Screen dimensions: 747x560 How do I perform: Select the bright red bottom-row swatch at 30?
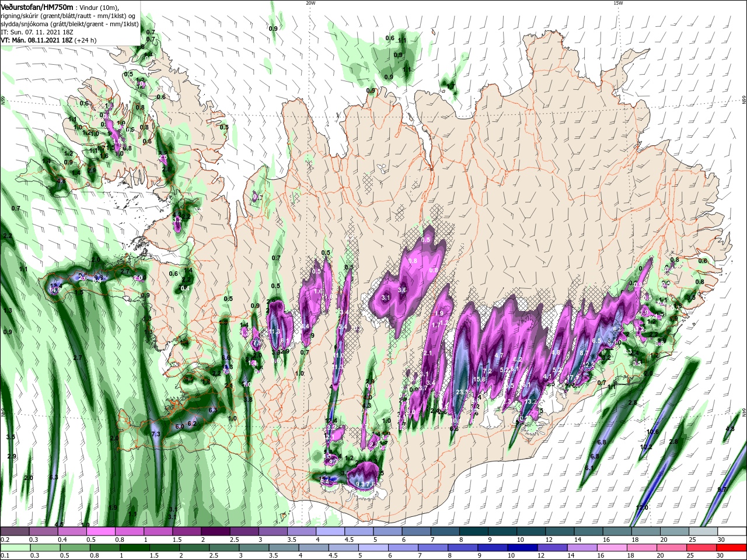pyautogui.click(x=731, y=548)
